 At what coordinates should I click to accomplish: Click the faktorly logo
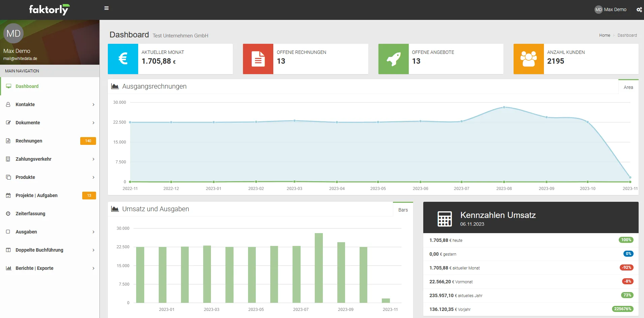tap(49, 10)
